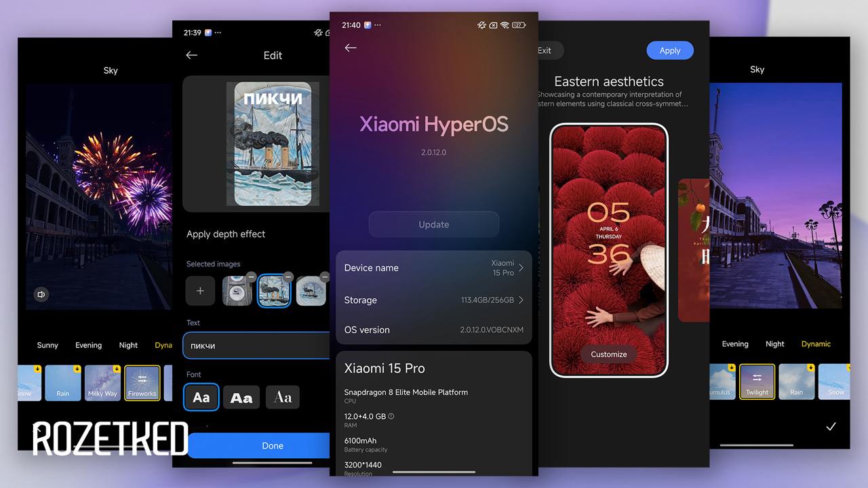Add a new image with plus button
The height and width of the screenshot is (488, 868).
200,291
